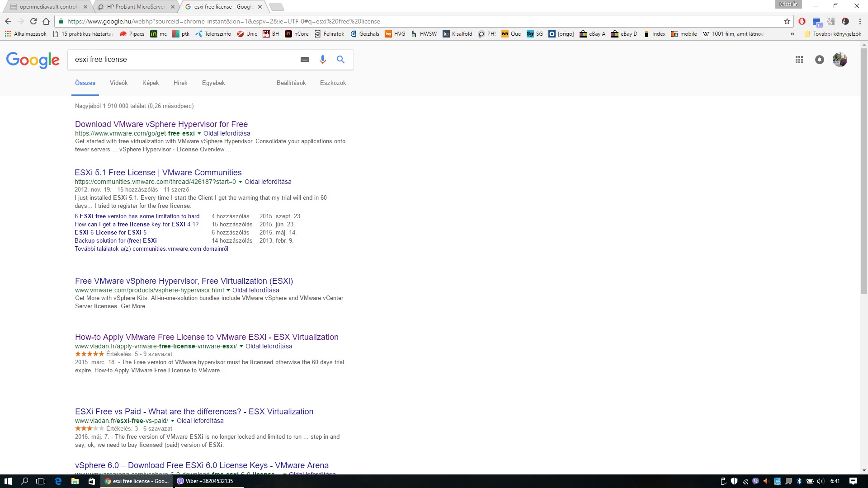Open the Opera-style red extension icon
The image size is (868, 488).
pyautogui.click(x=802, y=21)
